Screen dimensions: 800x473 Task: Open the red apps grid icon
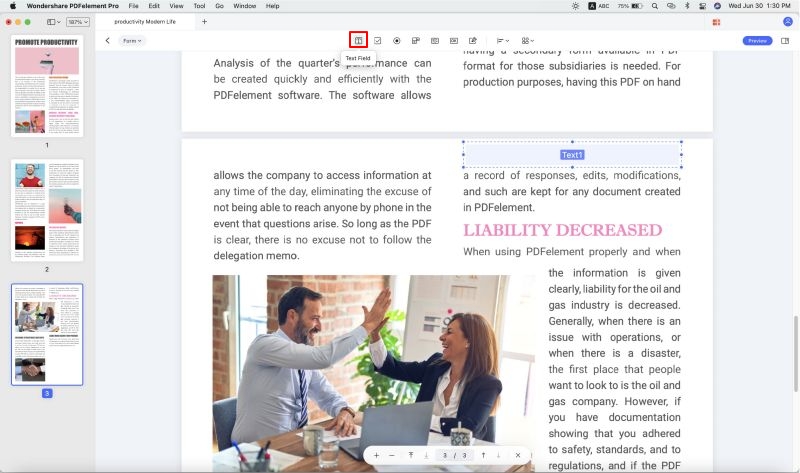pyautogui.click(x=716, y=22)
